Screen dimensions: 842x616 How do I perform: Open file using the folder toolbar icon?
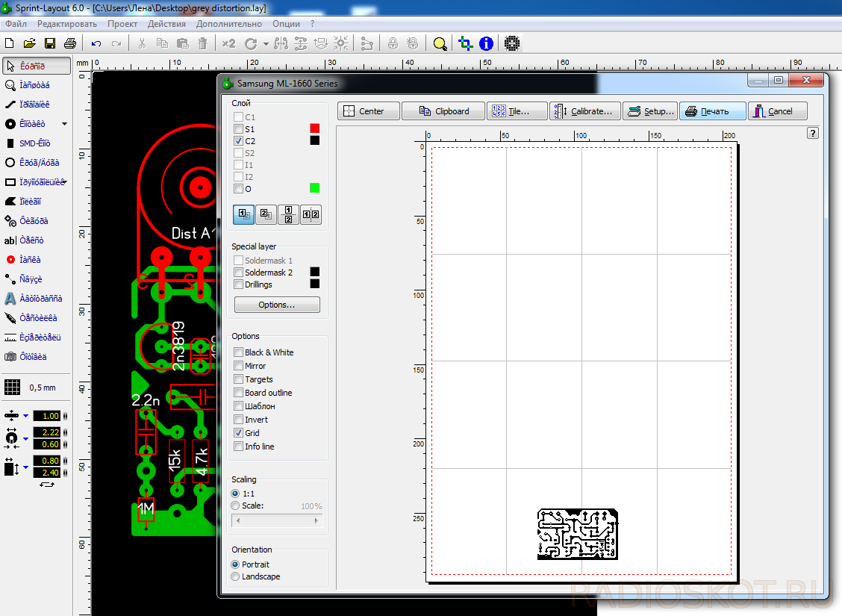point(30,44)
